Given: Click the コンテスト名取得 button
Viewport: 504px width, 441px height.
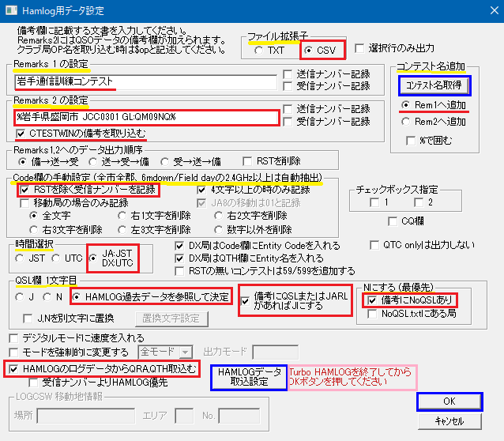Looking at the screenshot, I should [x=434, y=84].
